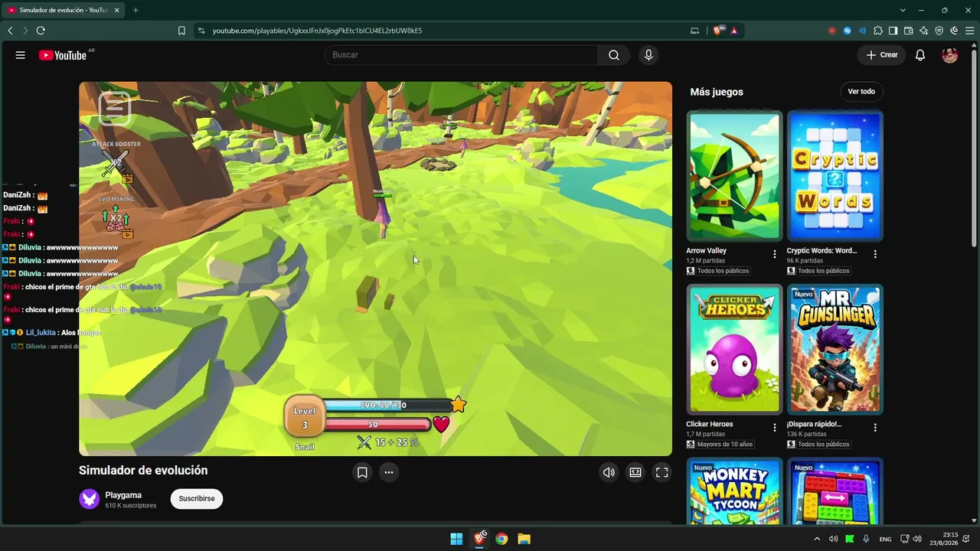
Task: Open the account avatar menu
Action: [x=950, y=55]
